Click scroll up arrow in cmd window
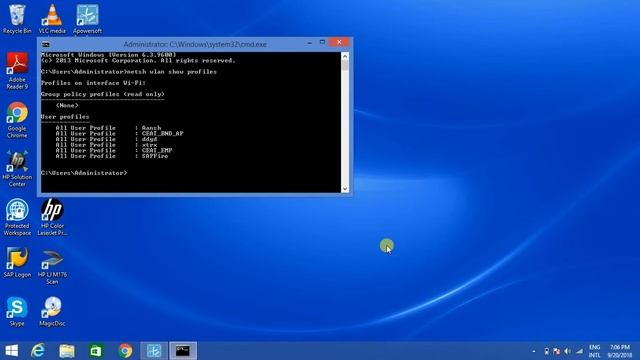This screenshot has width=640, height=360. click(x=345, y=56)
